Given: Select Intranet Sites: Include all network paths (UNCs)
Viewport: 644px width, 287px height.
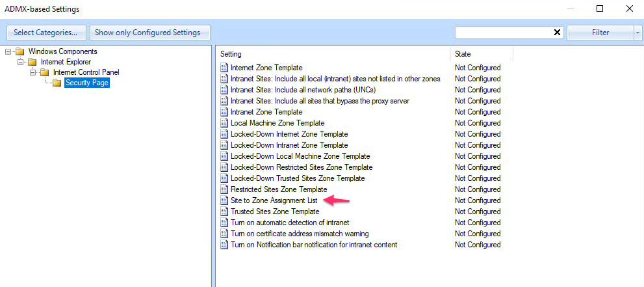Looking at the screenshot, I should tap(303, 90).
